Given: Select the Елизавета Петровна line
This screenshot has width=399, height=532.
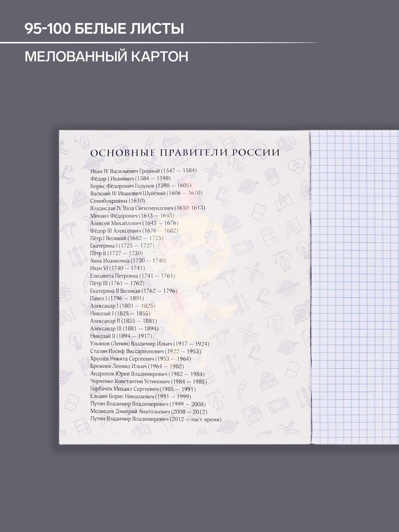Looking at the screenshot, I should point(132,276).
